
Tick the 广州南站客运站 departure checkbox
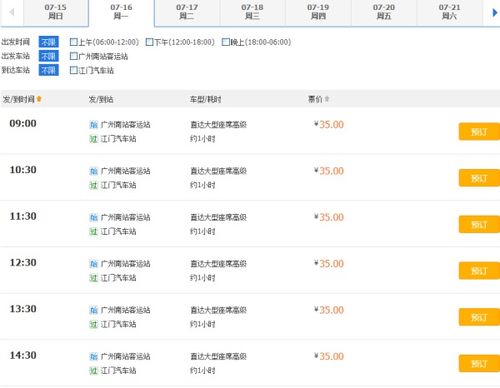73,56
